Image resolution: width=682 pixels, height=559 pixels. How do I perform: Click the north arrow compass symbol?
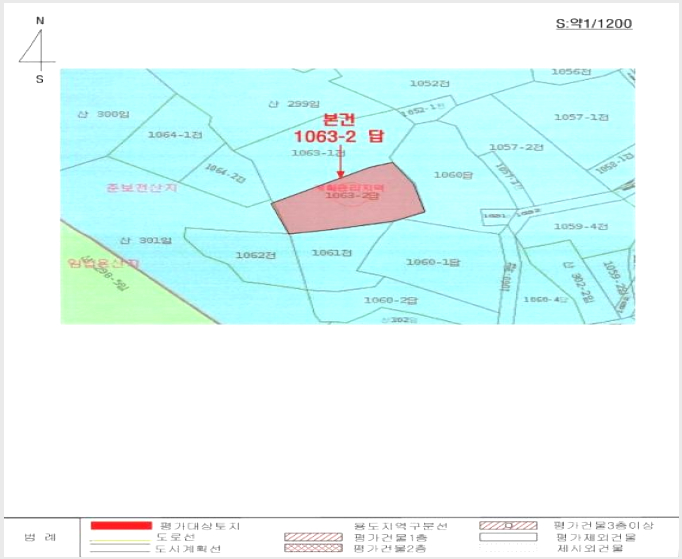(x=37, y=50)
